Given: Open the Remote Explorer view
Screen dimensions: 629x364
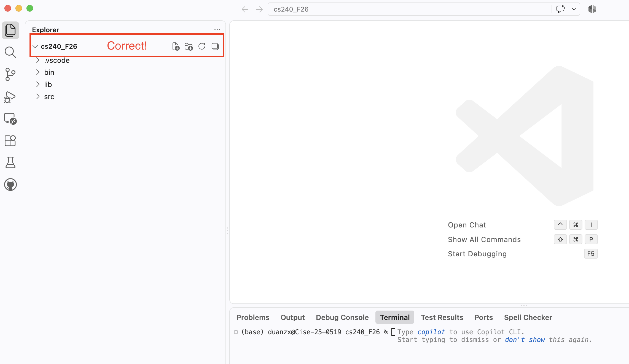Looking at the screenshot, I should [x=10, y=119].
